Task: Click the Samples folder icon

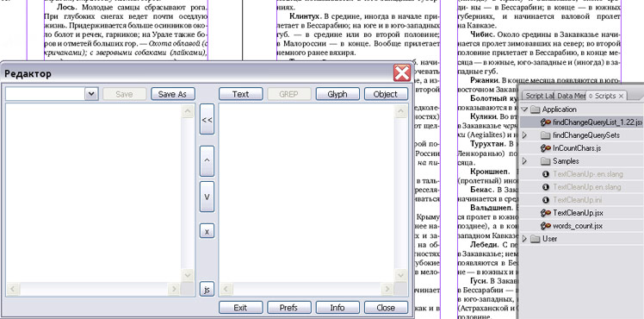Action: coord(546,161)
